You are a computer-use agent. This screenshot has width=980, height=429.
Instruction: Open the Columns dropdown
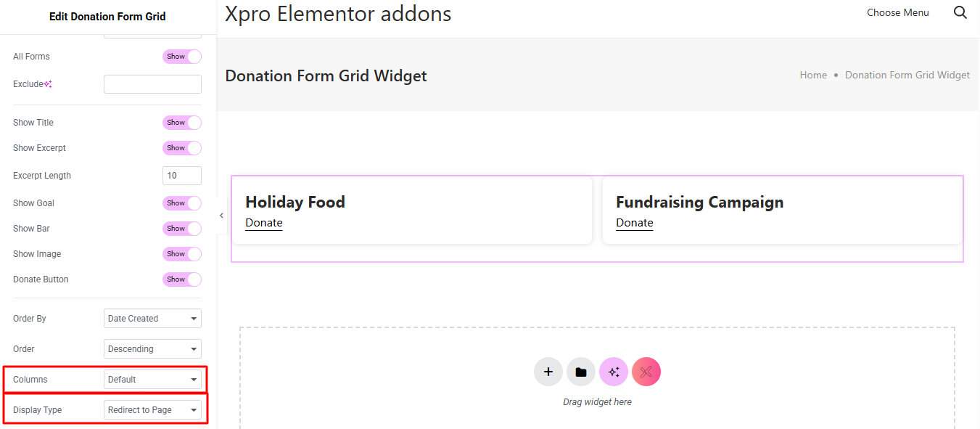click(152, 380)
